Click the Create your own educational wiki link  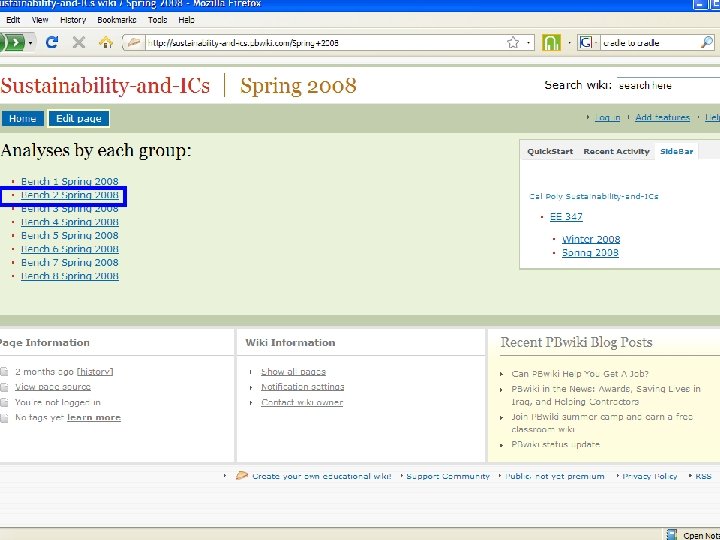pyautogui.click(x=321, y=476)
